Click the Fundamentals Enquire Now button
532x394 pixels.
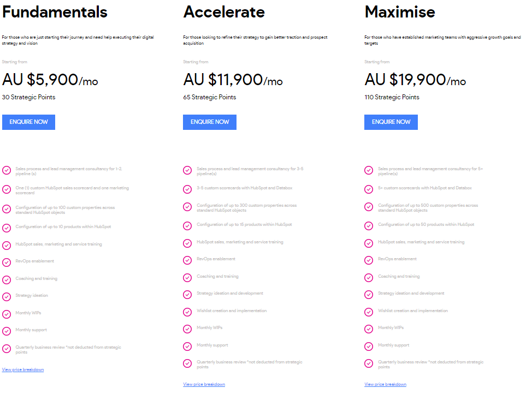click(x=28, y=122)
